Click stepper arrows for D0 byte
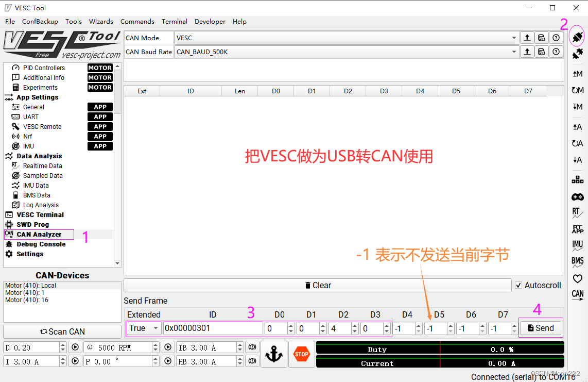The width and height of the screenshot is (588, 382). [x=291, y=328]
